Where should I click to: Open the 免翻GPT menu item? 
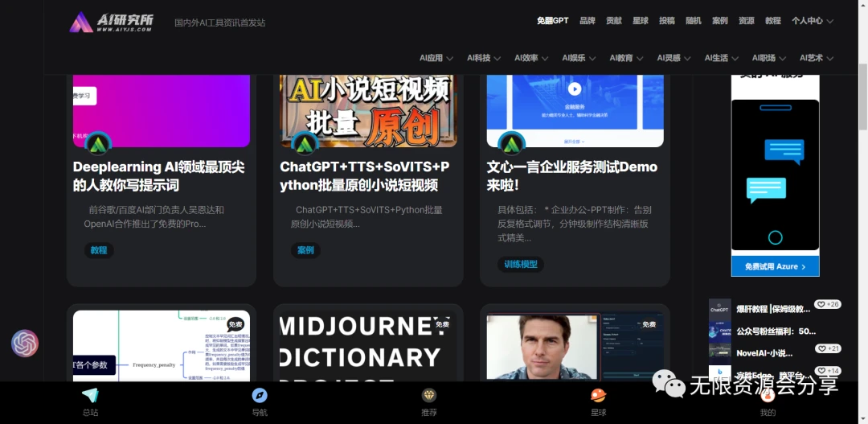pyautogui.click(x=552, y=21)
